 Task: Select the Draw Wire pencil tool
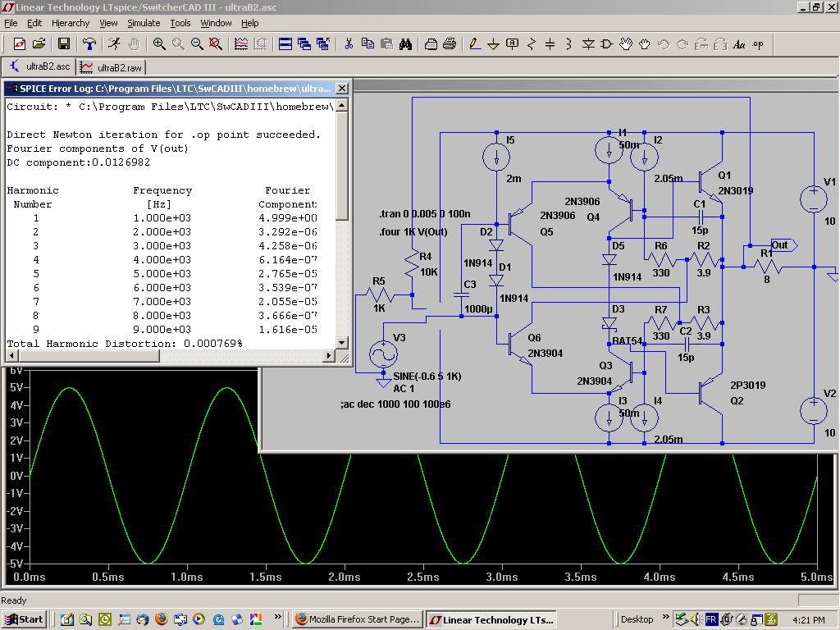pyautogui.click(x=475, y=44)
